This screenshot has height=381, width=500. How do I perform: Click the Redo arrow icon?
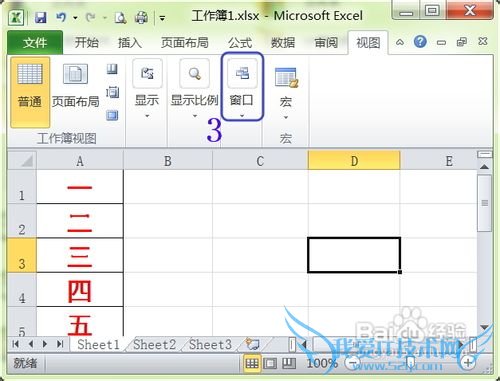(x=90, y=17)
